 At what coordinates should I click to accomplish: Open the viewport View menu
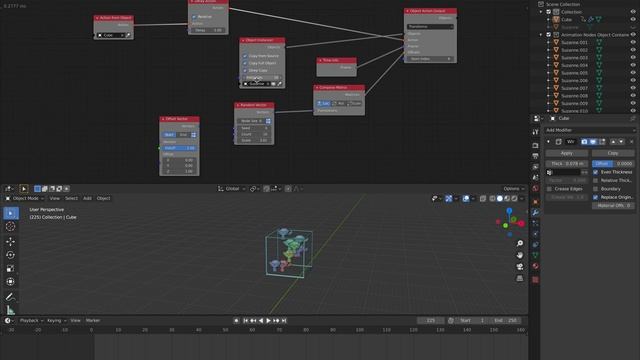click(x=54, y=198)
